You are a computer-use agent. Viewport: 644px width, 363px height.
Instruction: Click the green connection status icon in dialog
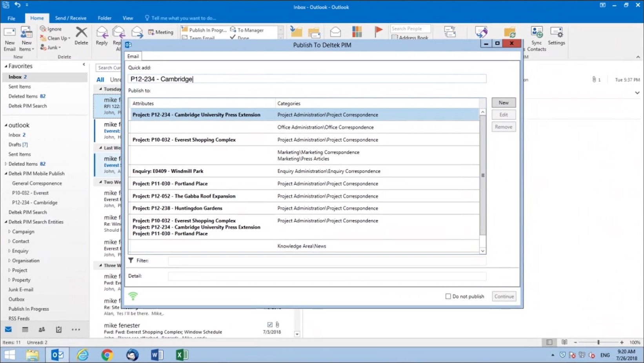click(x=133, y=296)
